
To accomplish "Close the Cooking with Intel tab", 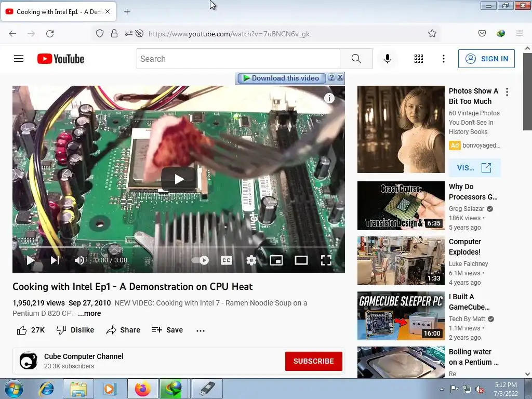I will pos(108,12).
